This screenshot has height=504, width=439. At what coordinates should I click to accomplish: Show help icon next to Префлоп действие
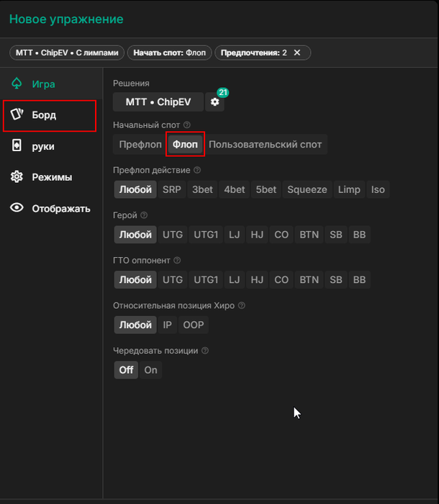(197, 170)
